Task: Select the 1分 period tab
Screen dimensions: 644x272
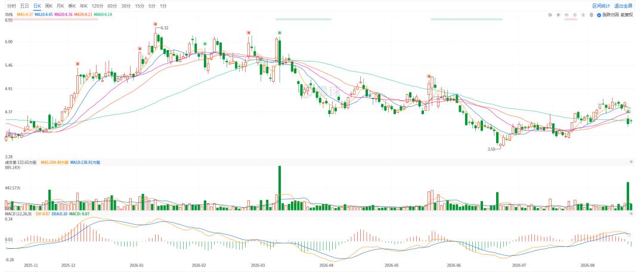Action: click(x=163, y=6)
